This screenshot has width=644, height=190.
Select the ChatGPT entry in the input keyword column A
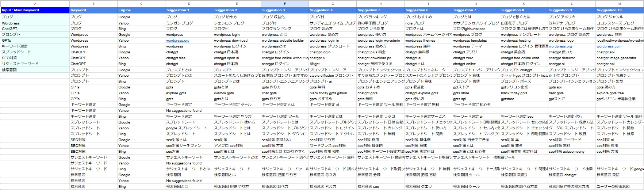tap(9, 29)
